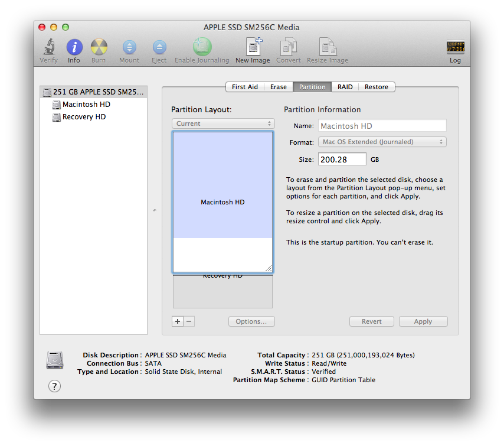Select the Partition tab

click(312, 87)
